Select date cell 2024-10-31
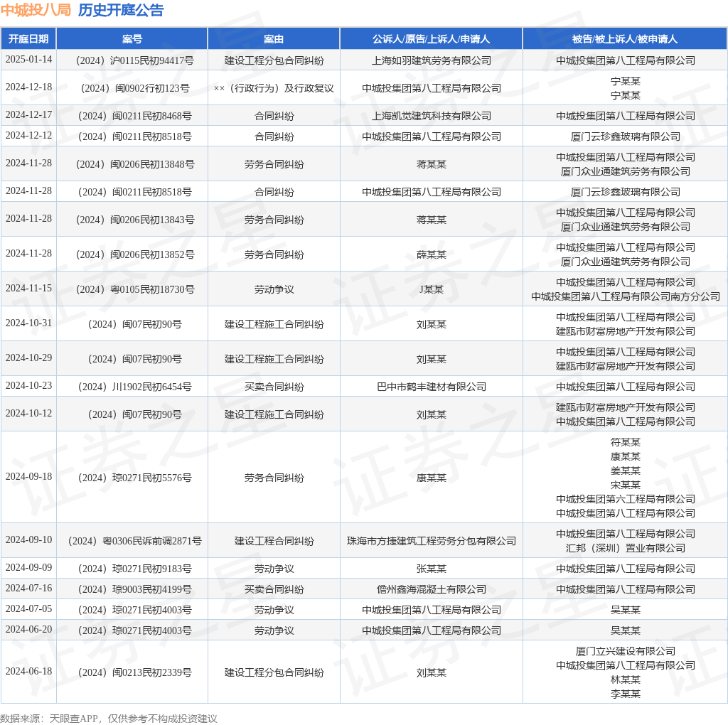Screen dimensions: 728x725 [x=28, y=323]
